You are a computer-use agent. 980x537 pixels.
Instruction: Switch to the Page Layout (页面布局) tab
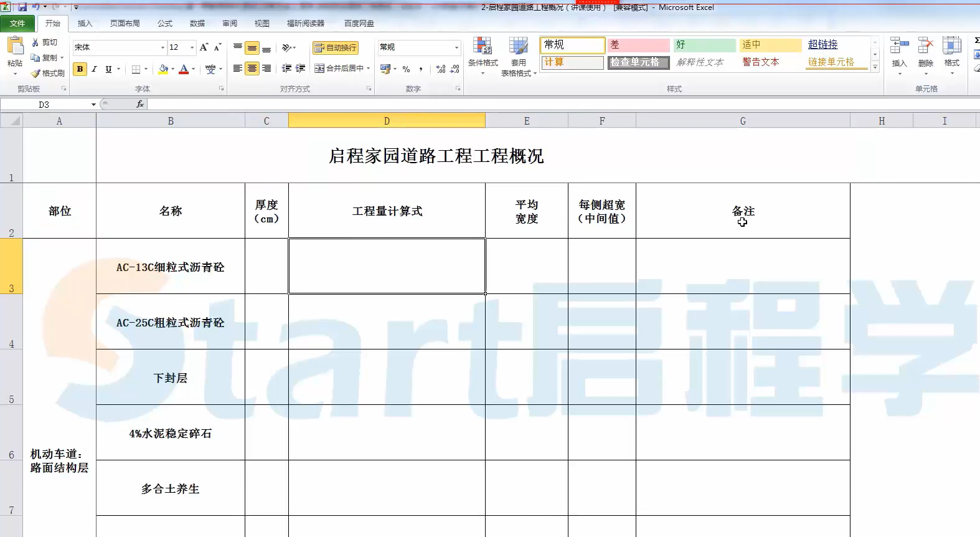(125, 24)
